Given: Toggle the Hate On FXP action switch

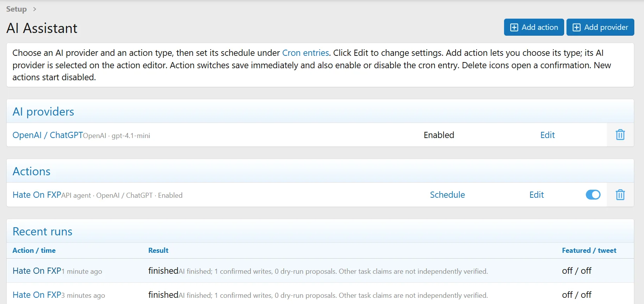Looking at the screenshot, I should [593, 195].
